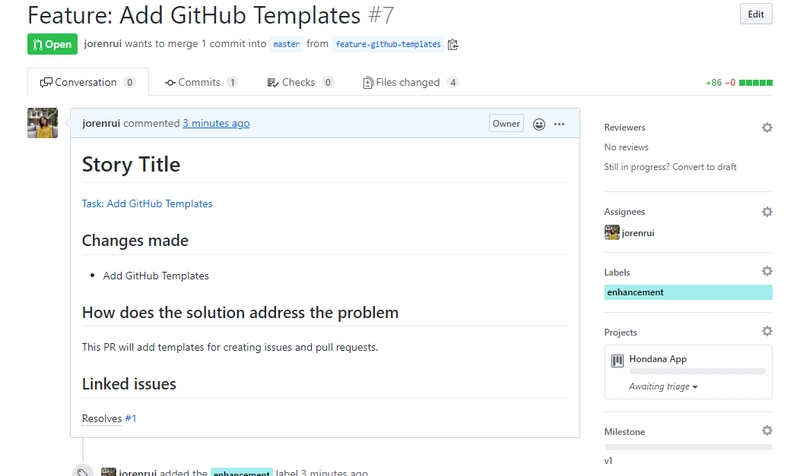Image resolution: width=800 pixels, height=476 pixels.
Task: Select the Checks tab
Action: 298,83
